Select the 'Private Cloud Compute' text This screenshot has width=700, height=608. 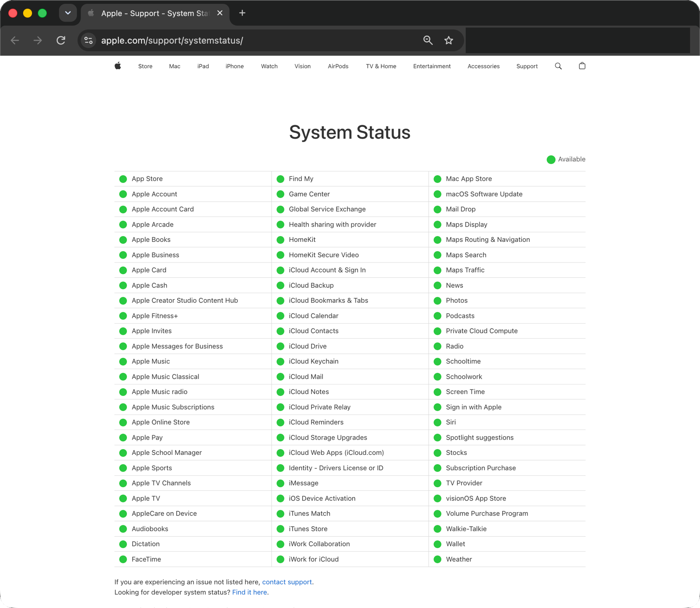(x=482, y=331)
